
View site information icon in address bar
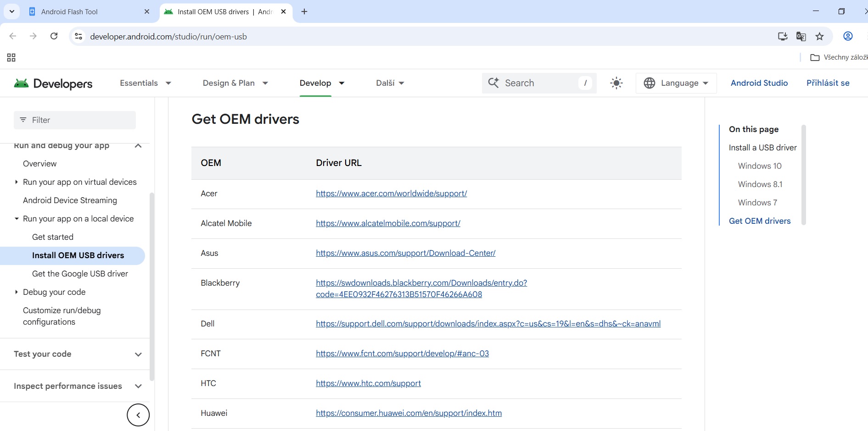click(78, 36)
